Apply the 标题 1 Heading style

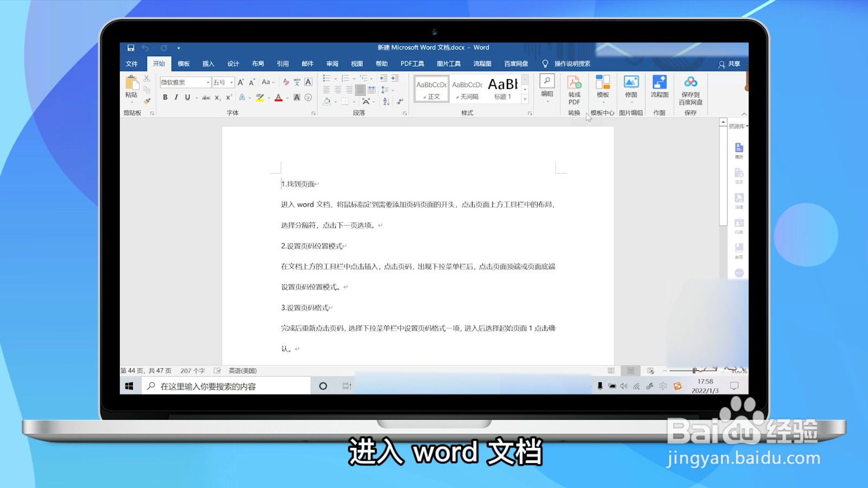(x=503, y=89)
